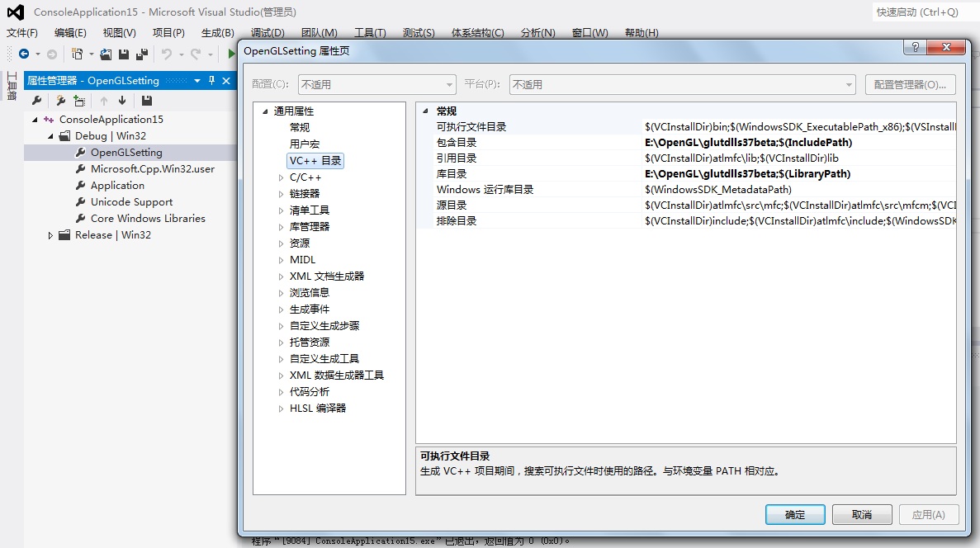Expand the HLSL 编译器 node
980x548 pixels.
click(x=281, y=409)
